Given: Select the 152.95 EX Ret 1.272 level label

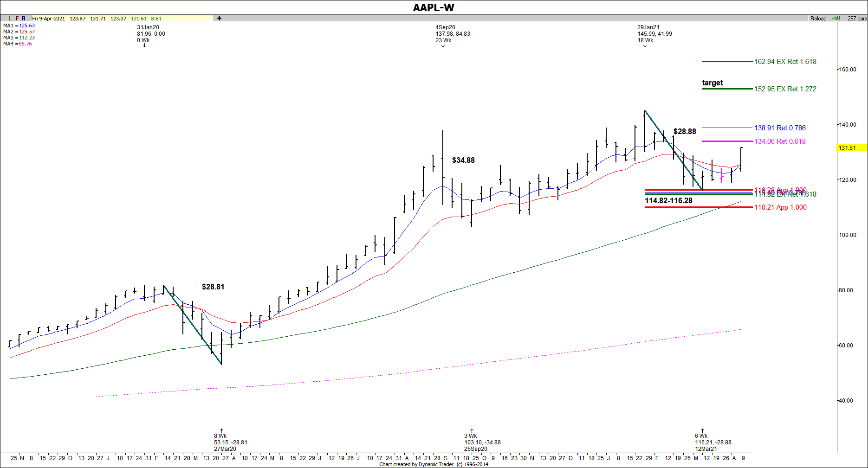Looking at the screenshot, I should click(x=785, y=89).
